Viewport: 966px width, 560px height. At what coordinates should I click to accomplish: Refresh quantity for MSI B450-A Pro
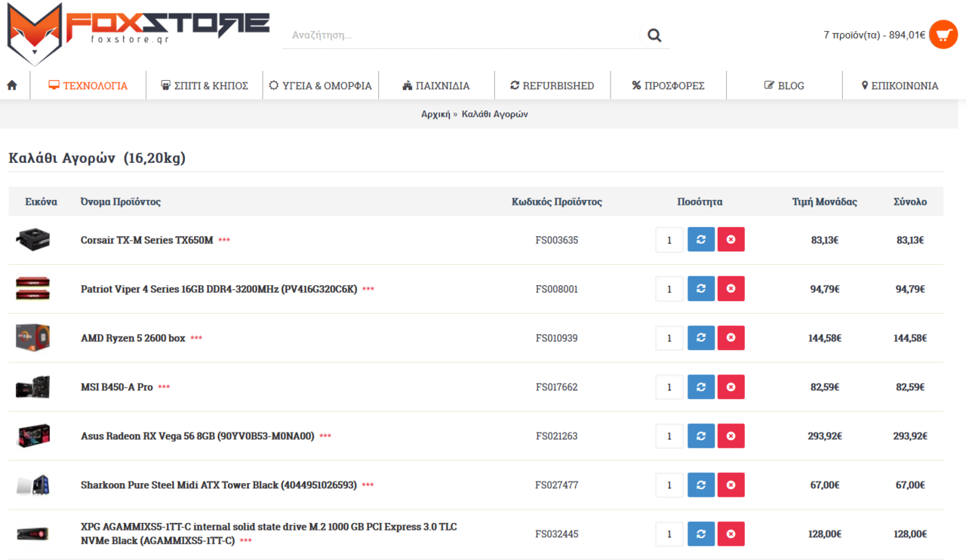[x=700, y=387]
